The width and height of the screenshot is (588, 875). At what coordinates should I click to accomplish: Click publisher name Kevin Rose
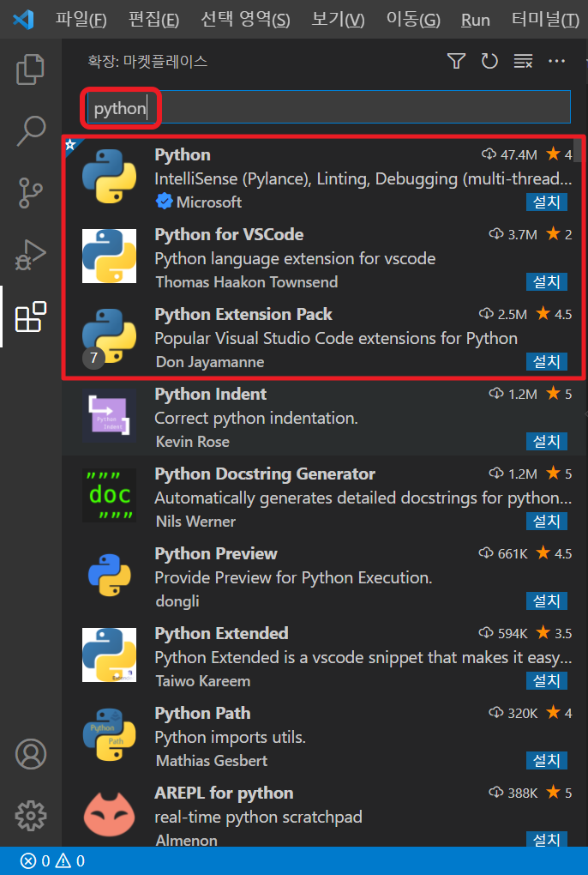click(x=192, y=442)
